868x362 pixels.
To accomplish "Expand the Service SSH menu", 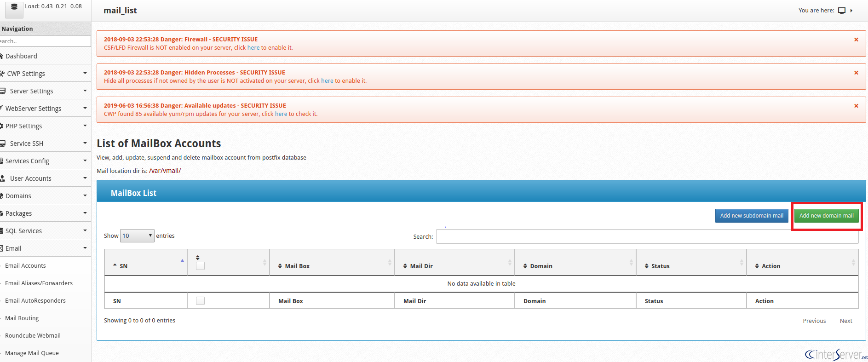I will pyautogui.click(x=85, y=144).
